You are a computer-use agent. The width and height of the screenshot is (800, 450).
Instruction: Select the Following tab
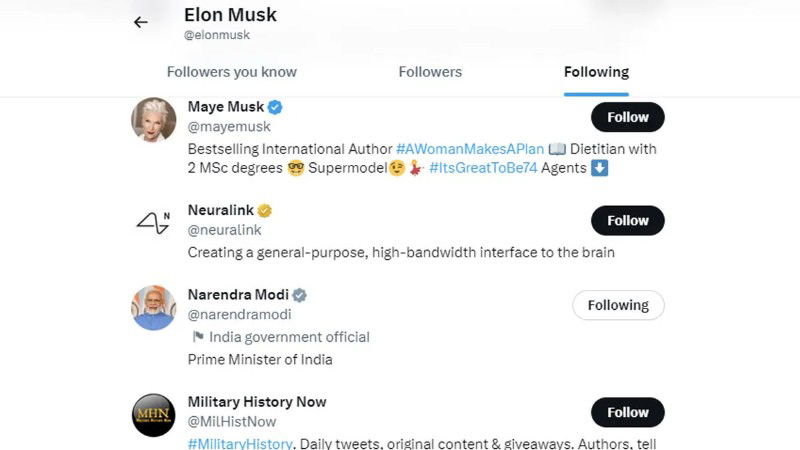tap(596, 72)
